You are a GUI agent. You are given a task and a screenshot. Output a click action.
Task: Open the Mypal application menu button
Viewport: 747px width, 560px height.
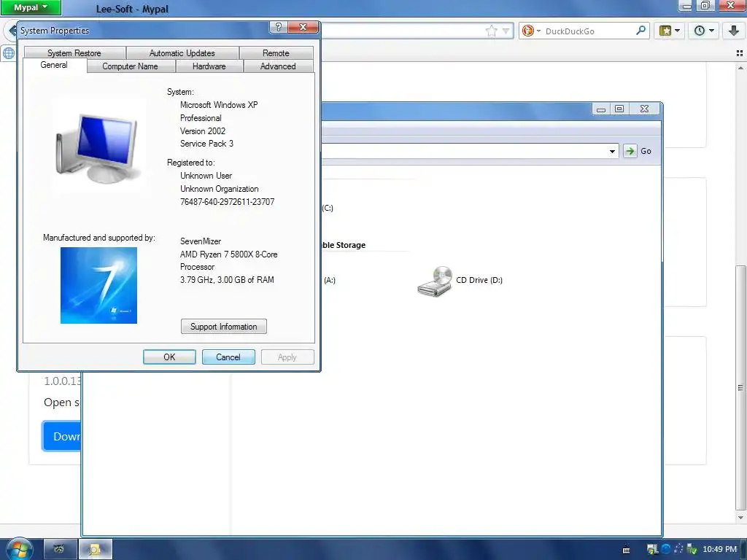point(31,7)
